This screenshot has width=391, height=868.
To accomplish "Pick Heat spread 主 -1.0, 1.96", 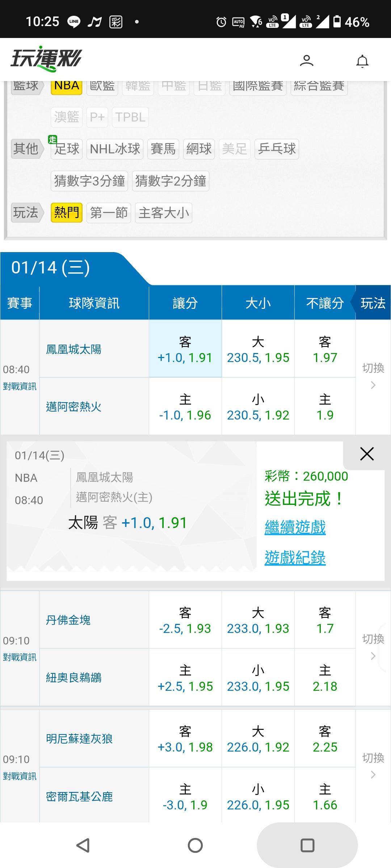I will (185, 407).
